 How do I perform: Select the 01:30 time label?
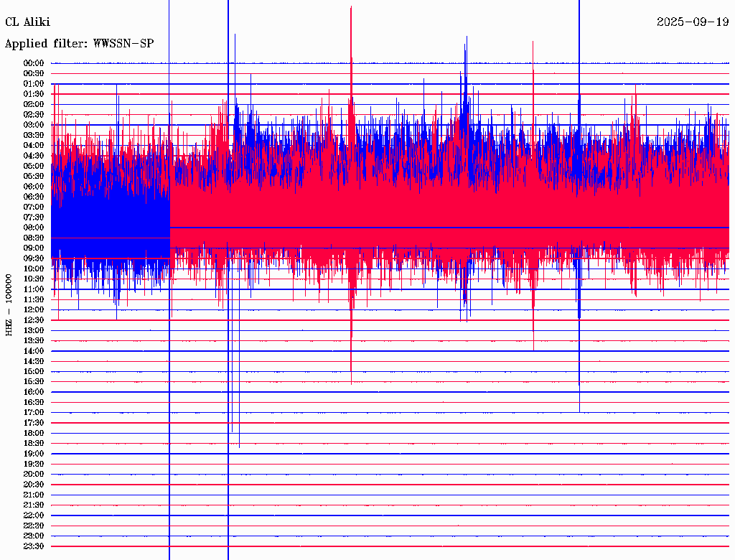tap(34, 94)
